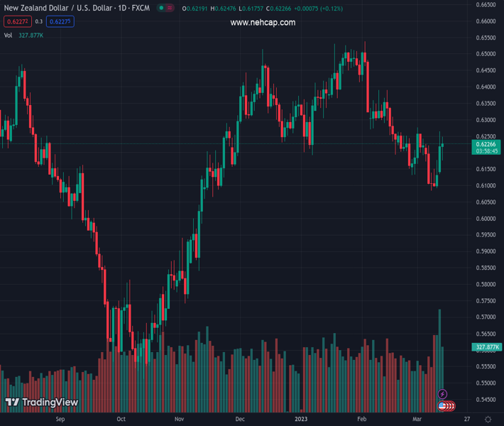Select the Vol indicator legend
504x426 pixels.
pyautogui.click(x=9, y=35)
